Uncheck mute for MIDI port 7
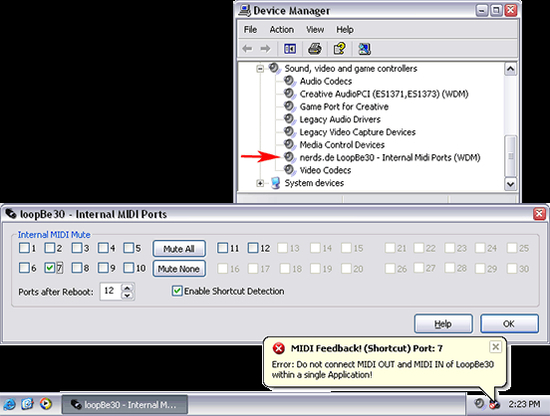This screenshot has height=416, width=550. [50, 268]
